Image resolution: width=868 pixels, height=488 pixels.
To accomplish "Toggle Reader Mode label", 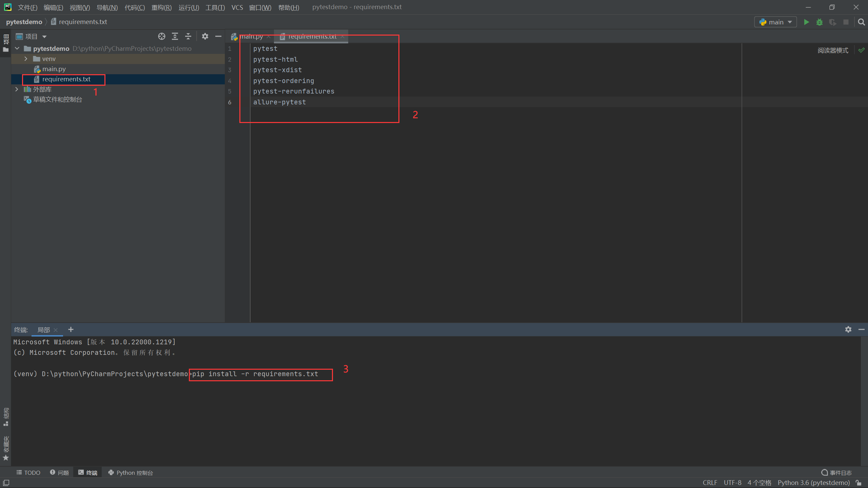I will pos(833,50).
